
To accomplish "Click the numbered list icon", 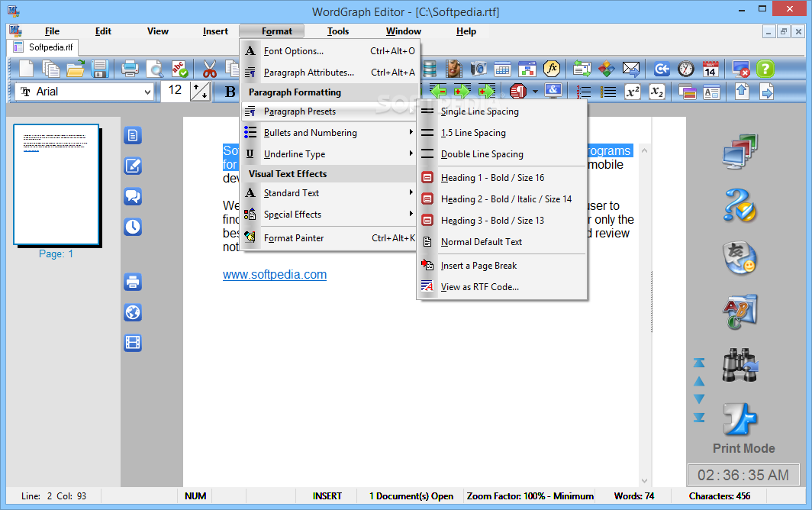I will coord(584,92).
